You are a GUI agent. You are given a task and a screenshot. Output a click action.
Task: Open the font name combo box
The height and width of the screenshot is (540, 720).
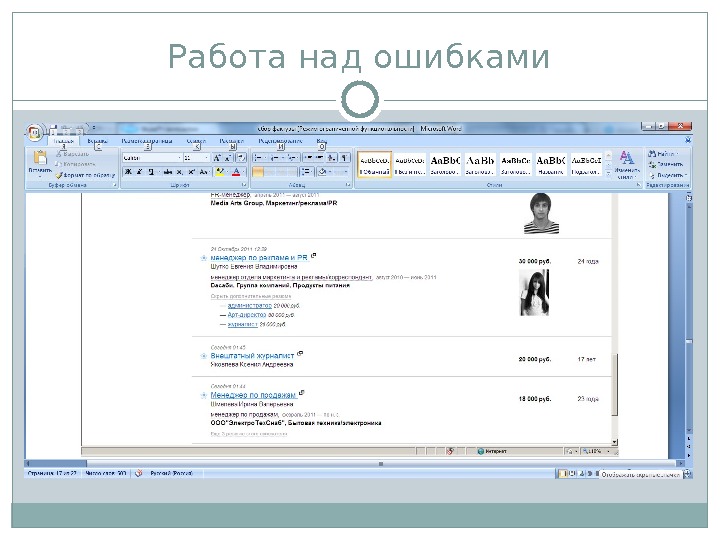click(152, 158)
